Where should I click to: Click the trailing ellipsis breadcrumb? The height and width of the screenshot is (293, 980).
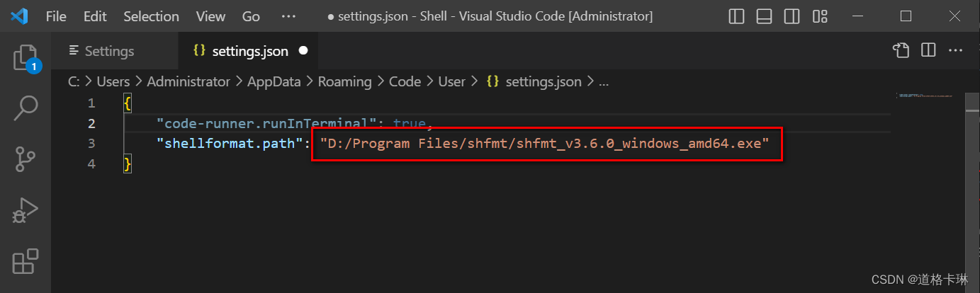click(604, 83)
